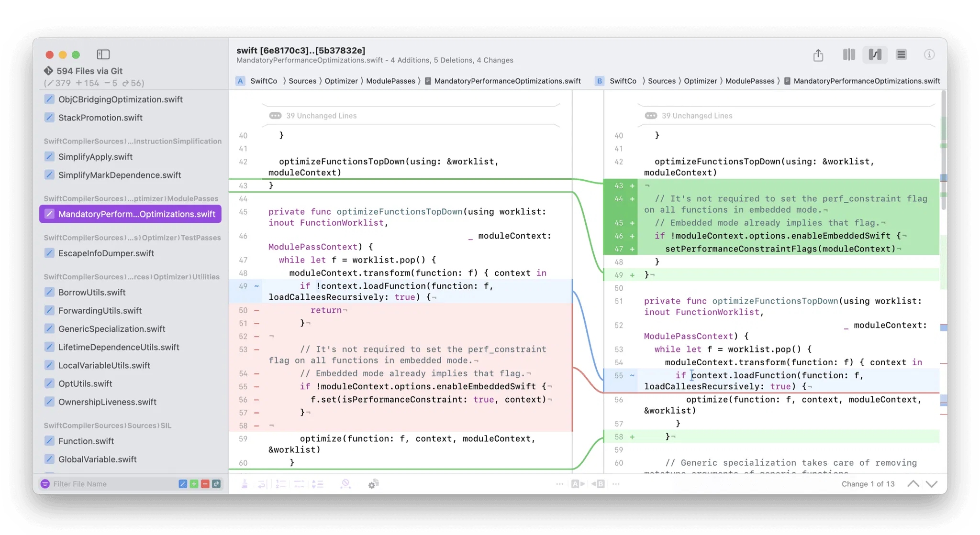Switch to unified diff layout icon
The height and width of the screenshot is (535, 980).
coord(901,55)
